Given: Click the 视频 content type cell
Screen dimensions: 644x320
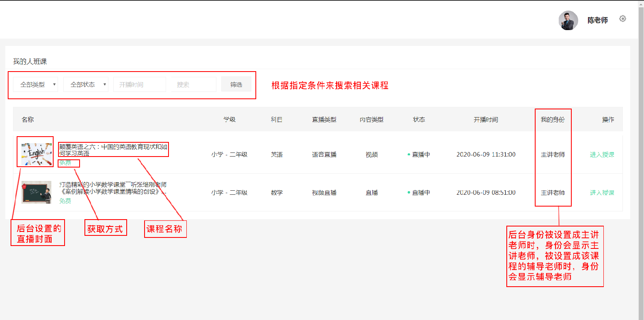Looking at the screenshot, I should tap(372, 155).
